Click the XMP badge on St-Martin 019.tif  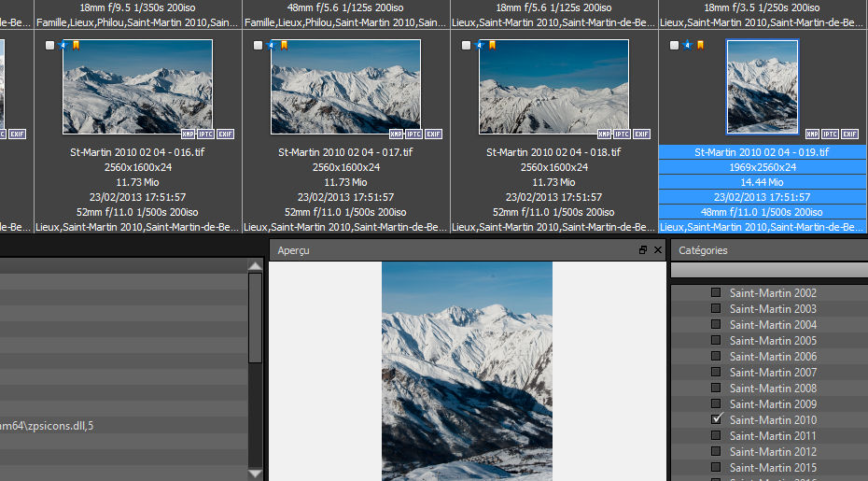point(813,134)
